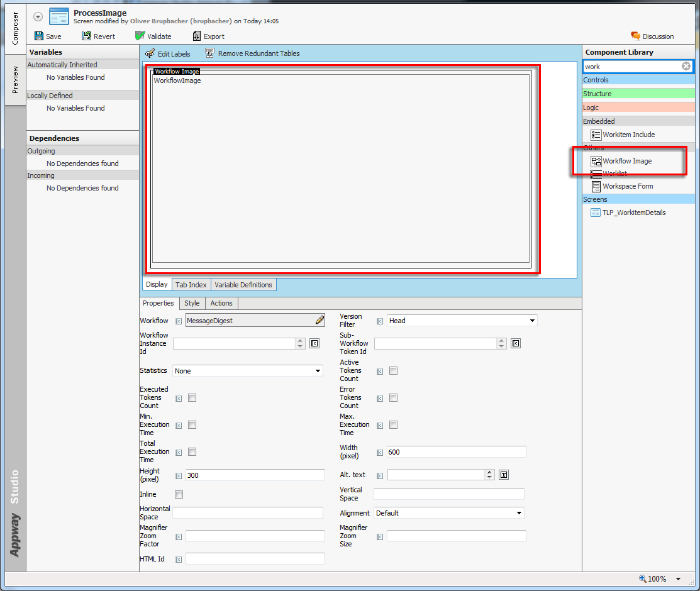This screenshot has width=700, height=591.
Task: Click Remove Redundant Tables icon
Action: (209, 53)
